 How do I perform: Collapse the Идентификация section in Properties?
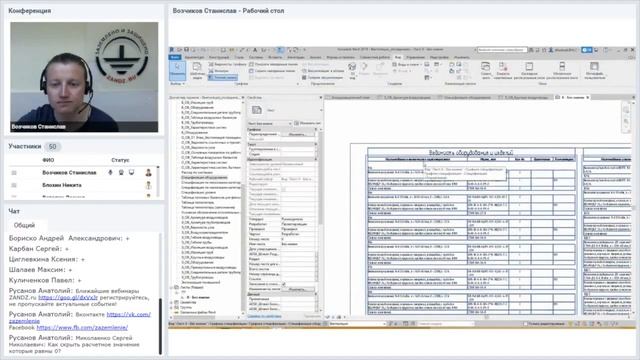316,159
